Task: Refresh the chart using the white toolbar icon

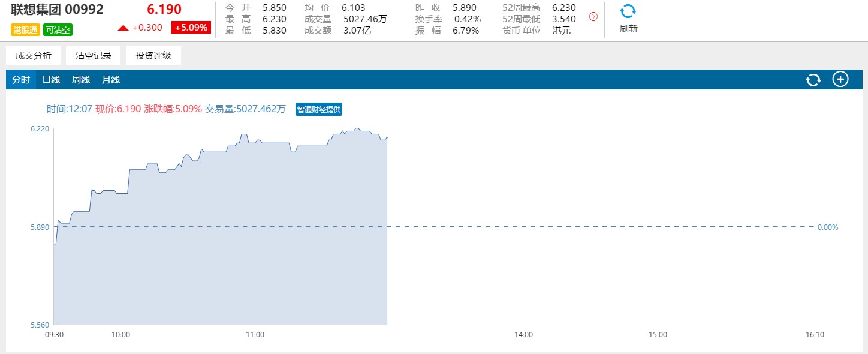Action: click(x=813, y=80)
